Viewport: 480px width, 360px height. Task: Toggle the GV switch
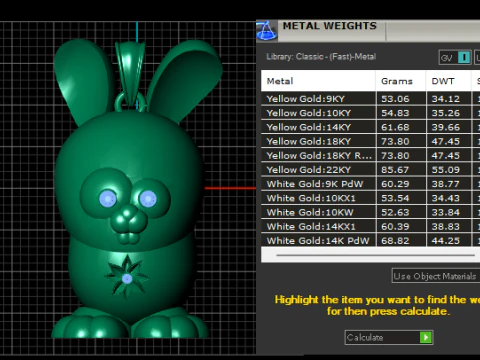tap(455, 58)
